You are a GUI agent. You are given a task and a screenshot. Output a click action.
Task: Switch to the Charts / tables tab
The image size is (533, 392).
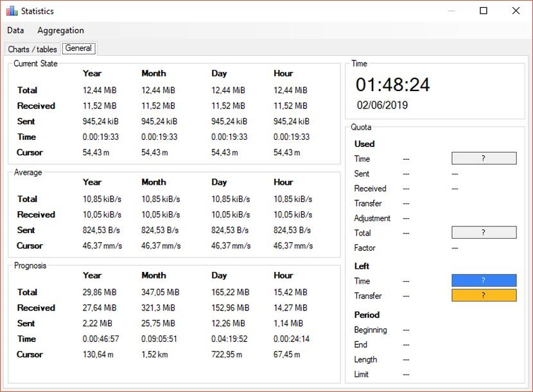click(32, 49)
